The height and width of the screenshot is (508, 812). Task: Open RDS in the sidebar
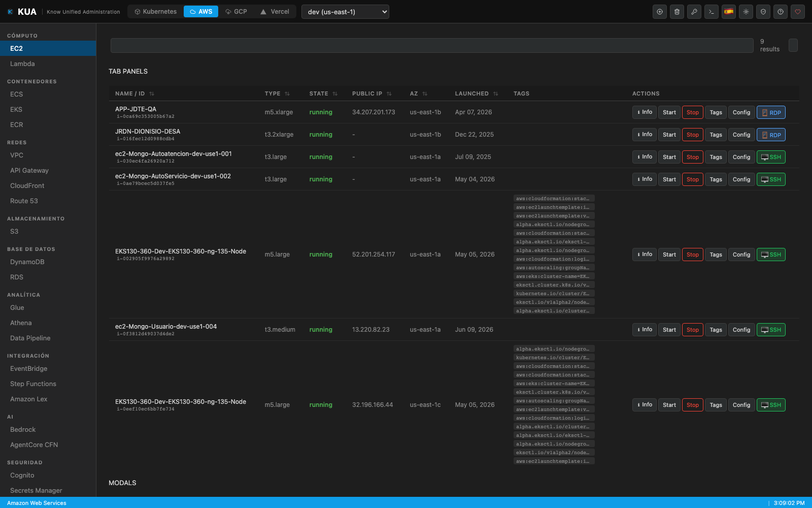[x=48, y=277]
